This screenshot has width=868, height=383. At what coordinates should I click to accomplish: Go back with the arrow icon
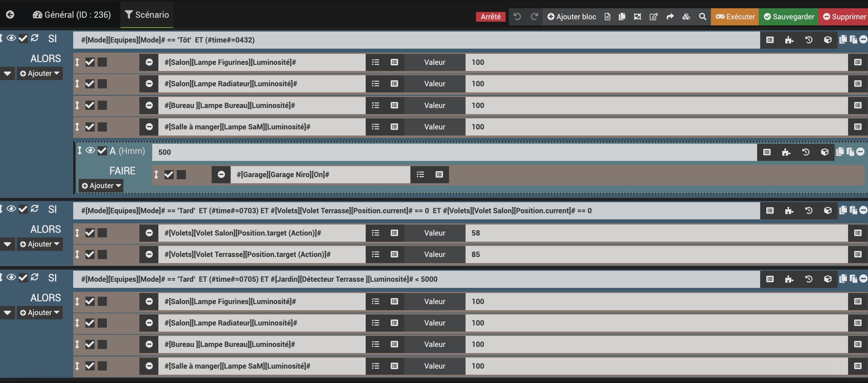pos(10,14)
